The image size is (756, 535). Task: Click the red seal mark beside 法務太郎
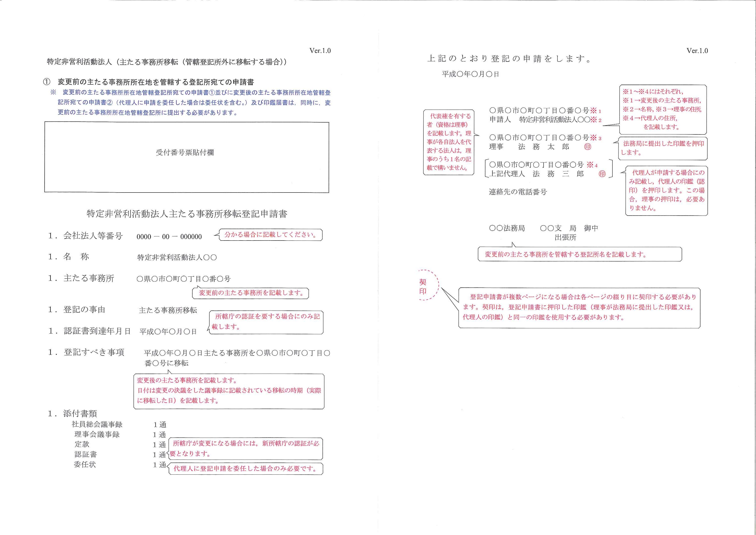(x=588, y=147)
